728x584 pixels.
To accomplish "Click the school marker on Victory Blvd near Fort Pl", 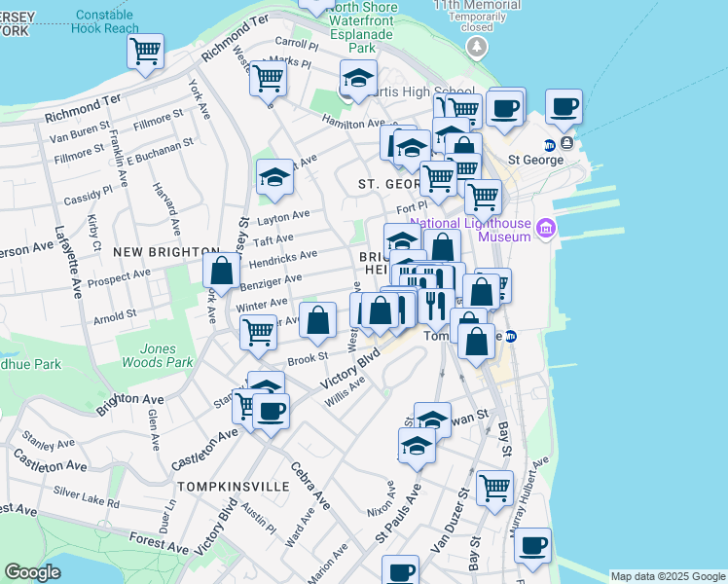I will [x=402, y=240].
